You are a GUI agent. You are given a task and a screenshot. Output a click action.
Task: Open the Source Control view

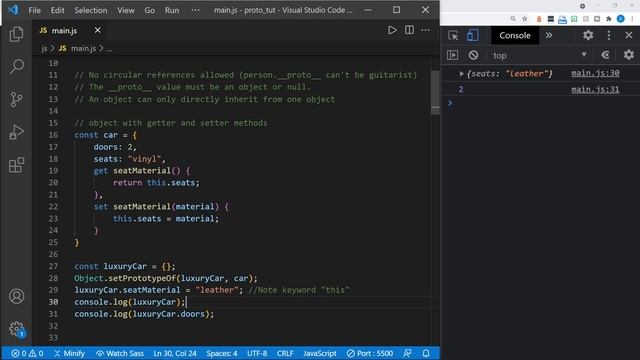point(16,99)
